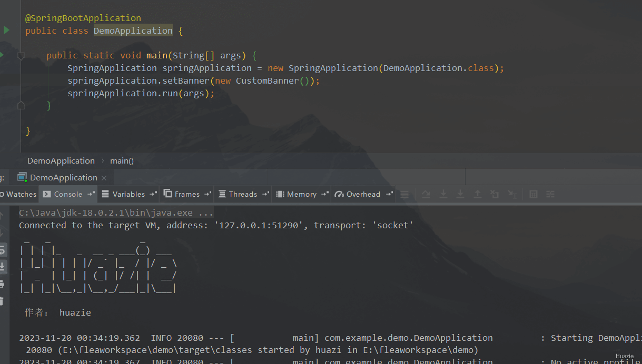The image size is (642, 364).
Task: Open the Evaluate Expression calculator icon
Action: [533, 194]
